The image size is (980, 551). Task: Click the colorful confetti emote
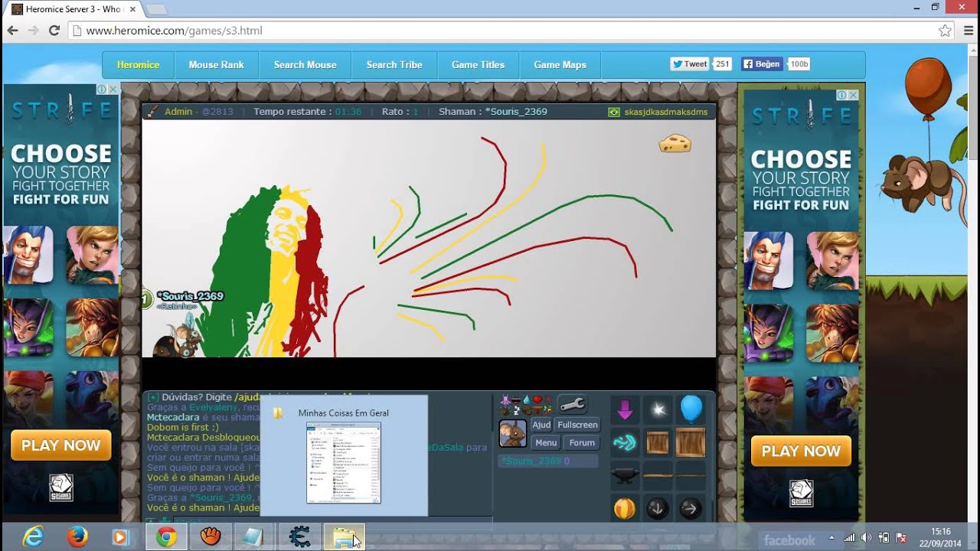(x=547, y=409)
